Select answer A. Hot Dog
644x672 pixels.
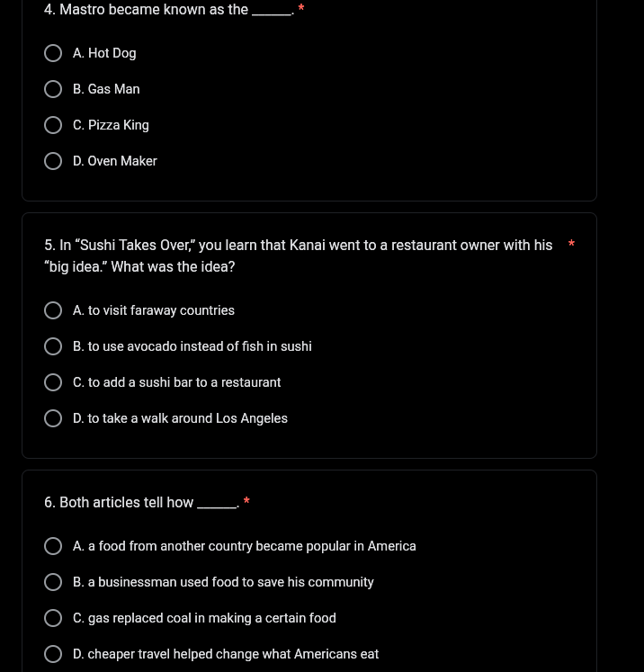[x=53, y=53]
